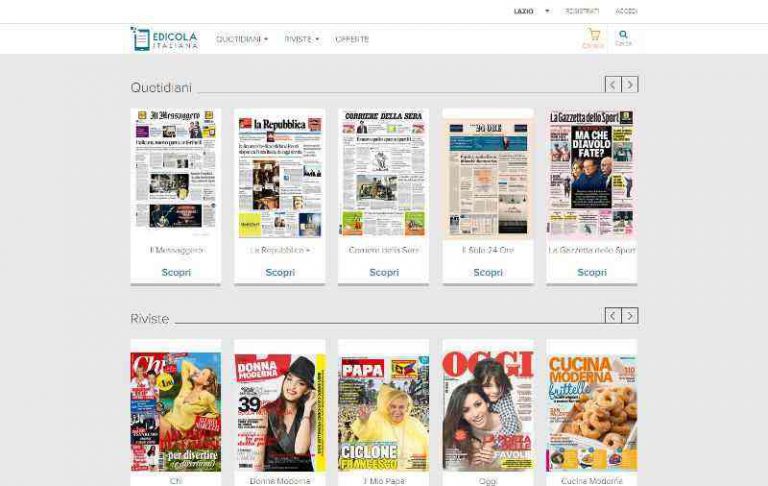The height and width of the screenshot is (486, 768).
Task: Click the Accedi link
Action: [626, 11]
